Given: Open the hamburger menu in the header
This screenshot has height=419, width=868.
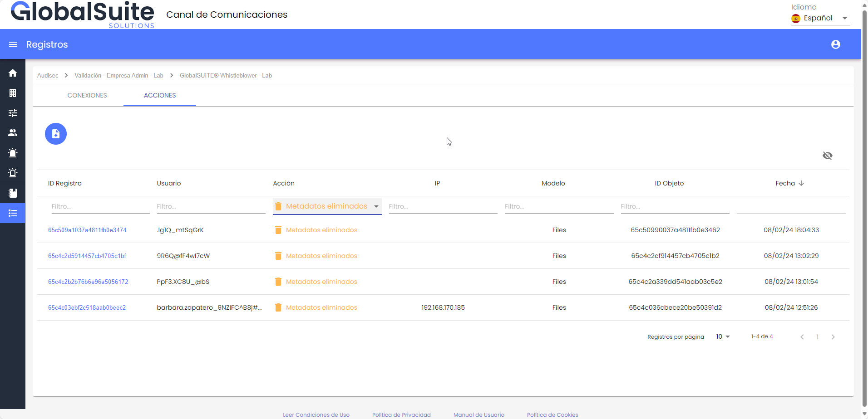Looking at the screenshot, I should (x=13, y=44).
